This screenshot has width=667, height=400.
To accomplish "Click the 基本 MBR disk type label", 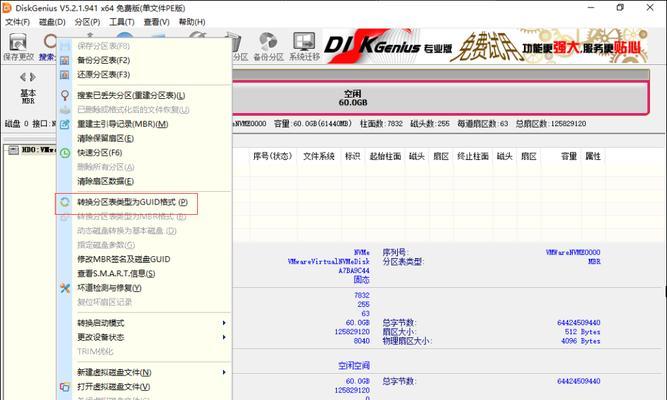I will (28, 97).
